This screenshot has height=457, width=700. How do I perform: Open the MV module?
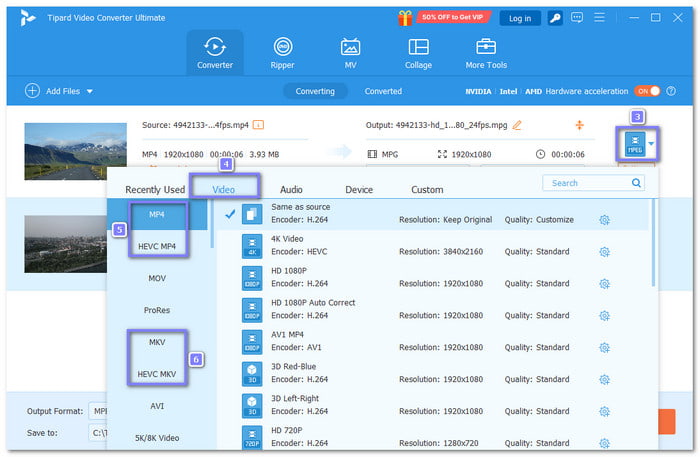pyautogui.click(x=350, y=53)
